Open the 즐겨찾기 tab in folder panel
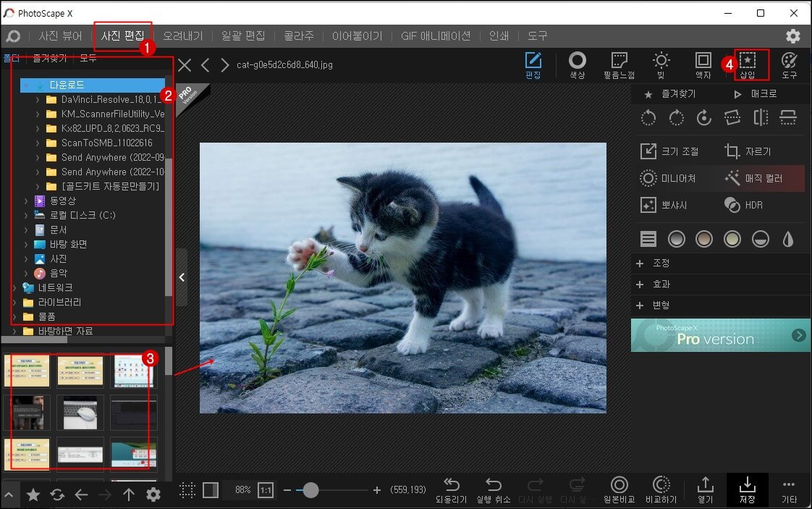The height and width of the screenshot is (509, 812). 50,58
